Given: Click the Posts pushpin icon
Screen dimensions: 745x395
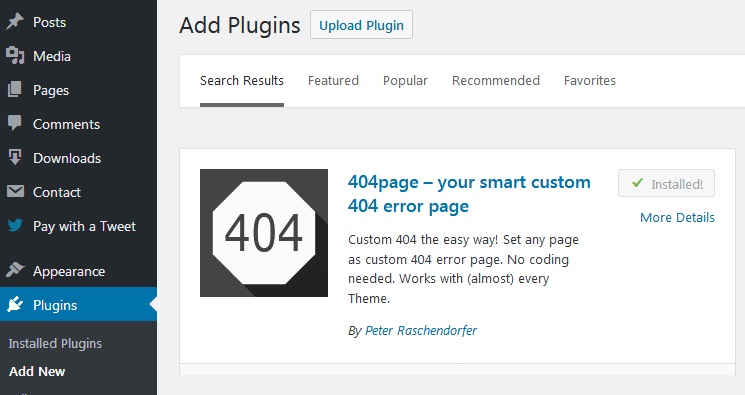Looking at the screenshot, I should [15, 22].
